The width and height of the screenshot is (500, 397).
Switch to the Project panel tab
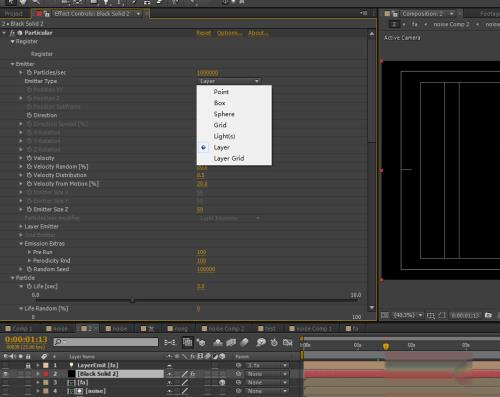(14, 14)
